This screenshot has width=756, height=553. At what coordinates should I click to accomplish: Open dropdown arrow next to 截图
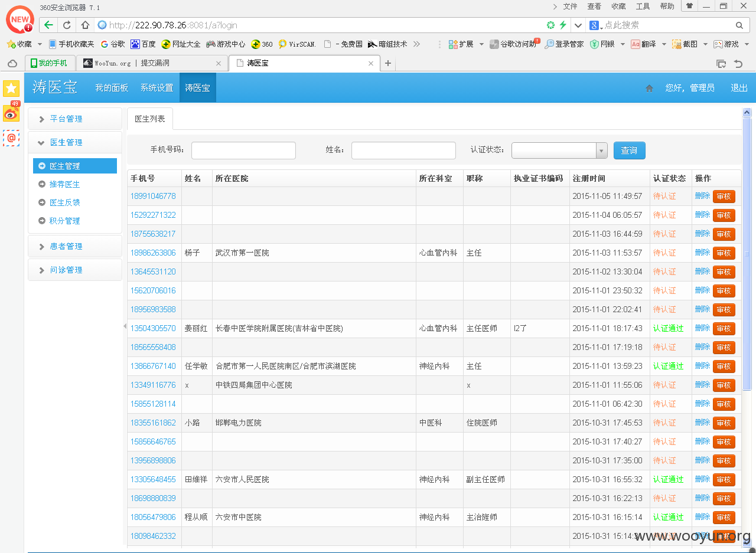705,44
